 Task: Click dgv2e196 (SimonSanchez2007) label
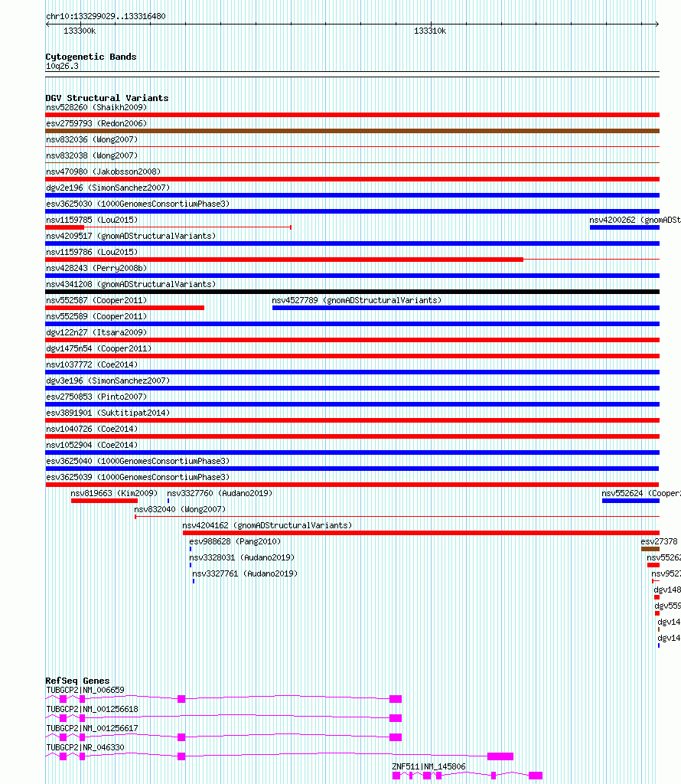(108, 188)
